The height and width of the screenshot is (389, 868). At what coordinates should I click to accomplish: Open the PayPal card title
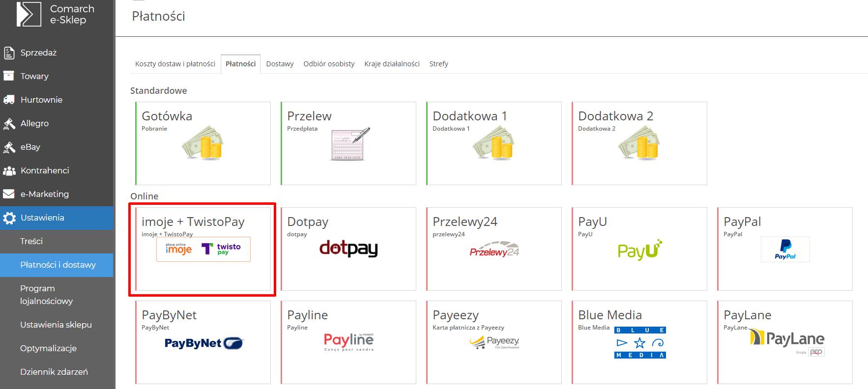742,222
